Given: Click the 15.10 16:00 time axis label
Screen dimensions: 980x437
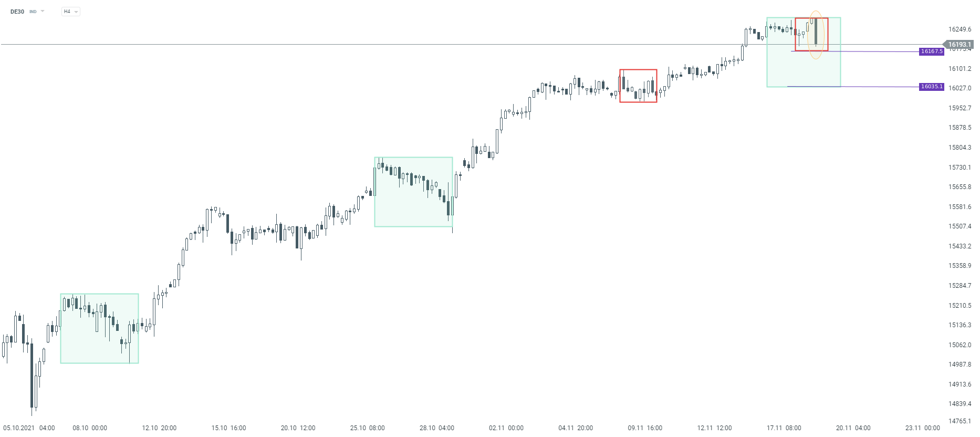Looking at the screenshot, I should (228, 428).
